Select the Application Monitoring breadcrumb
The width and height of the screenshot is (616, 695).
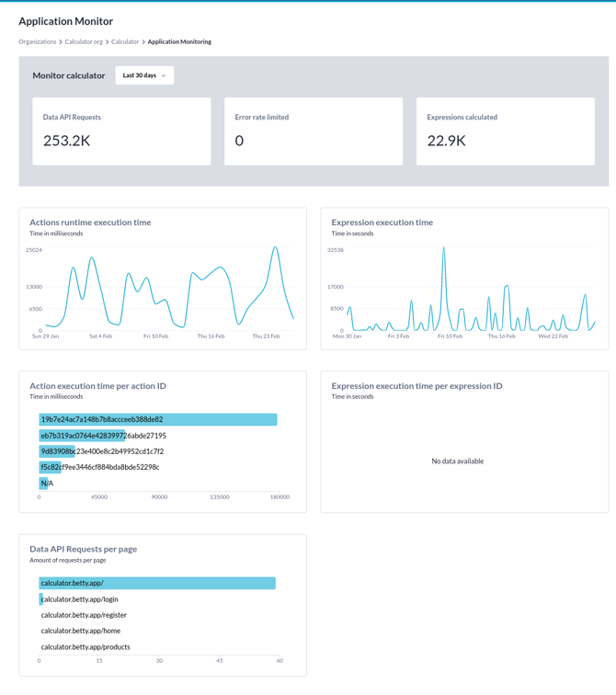[179, 41]
